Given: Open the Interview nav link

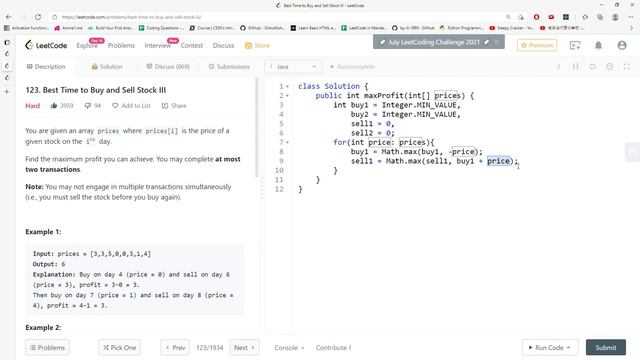Looking at the screenshot, I should click(158, 45).
